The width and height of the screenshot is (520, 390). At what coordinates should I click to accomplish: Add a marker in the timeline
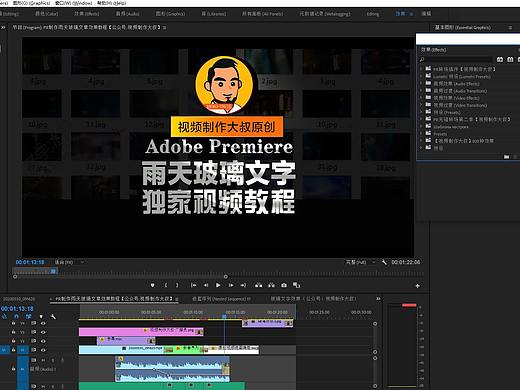[x=41, y=316]
